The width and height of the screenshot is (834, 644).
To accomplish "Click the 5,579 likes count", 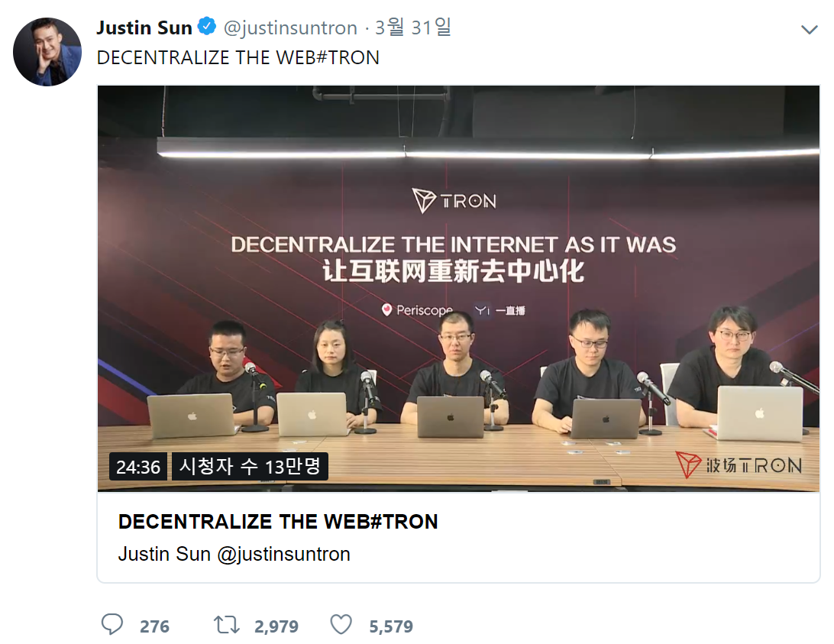I will pos(391,626).
